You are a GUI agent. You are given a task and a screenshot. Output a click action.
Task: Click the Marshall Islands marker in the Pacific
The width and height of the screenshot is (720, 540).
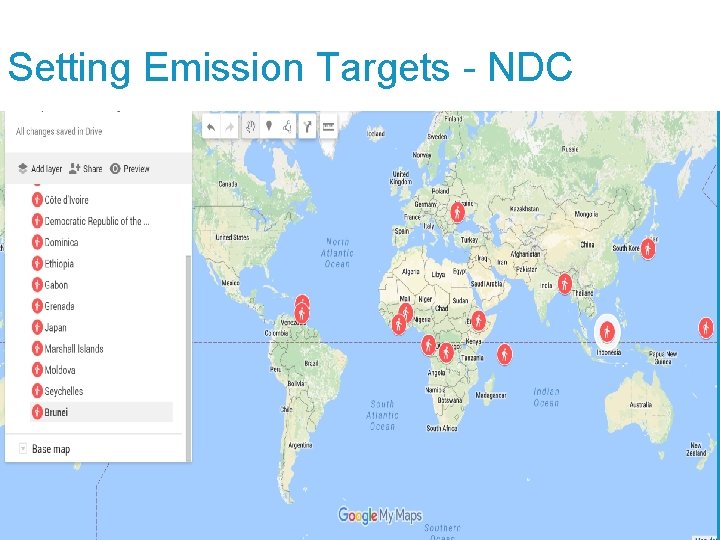point(706,328)
